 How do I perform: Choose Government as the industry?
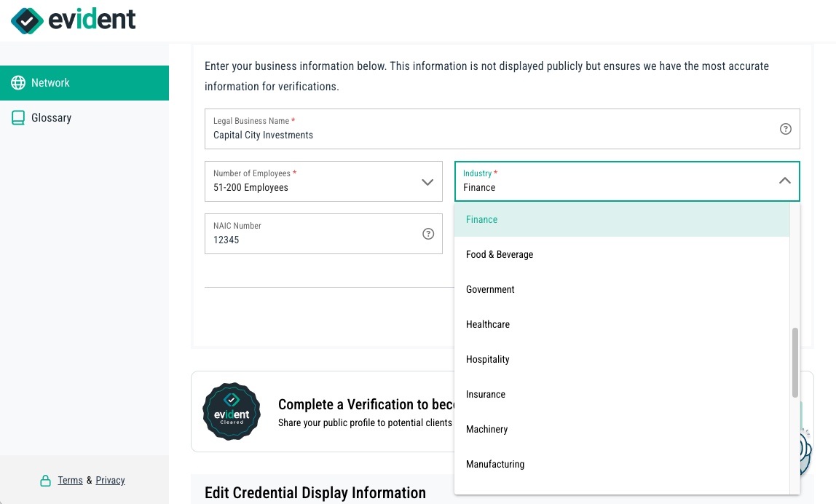pos(490,289)
